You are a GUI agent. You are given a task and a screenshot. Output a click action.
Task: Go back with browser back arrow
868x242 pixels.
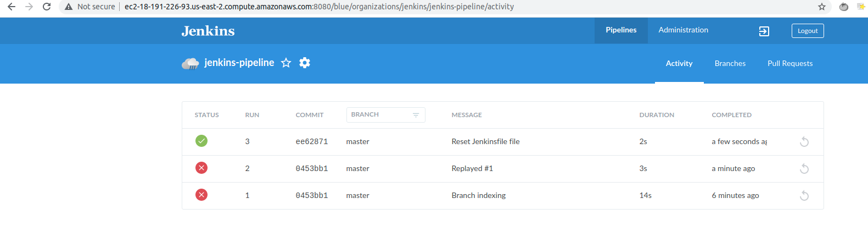[x=12, y=7]
